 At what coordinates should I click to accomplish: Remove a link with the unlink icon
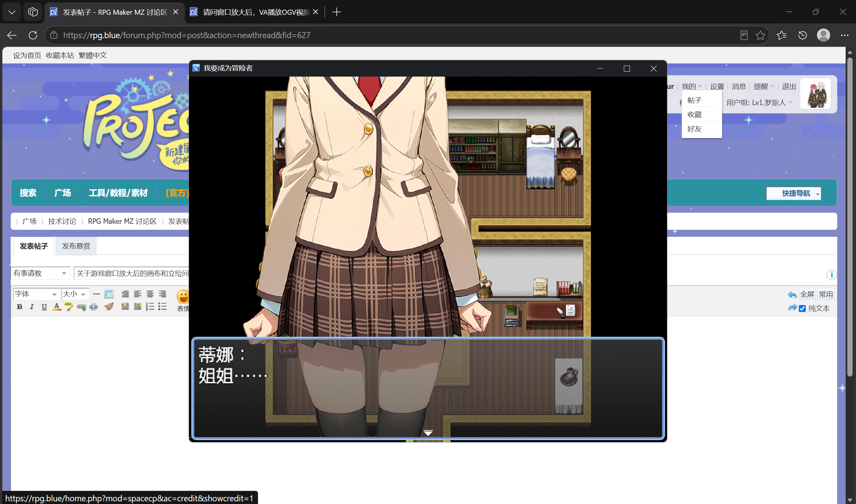click(x=93, y=307)
